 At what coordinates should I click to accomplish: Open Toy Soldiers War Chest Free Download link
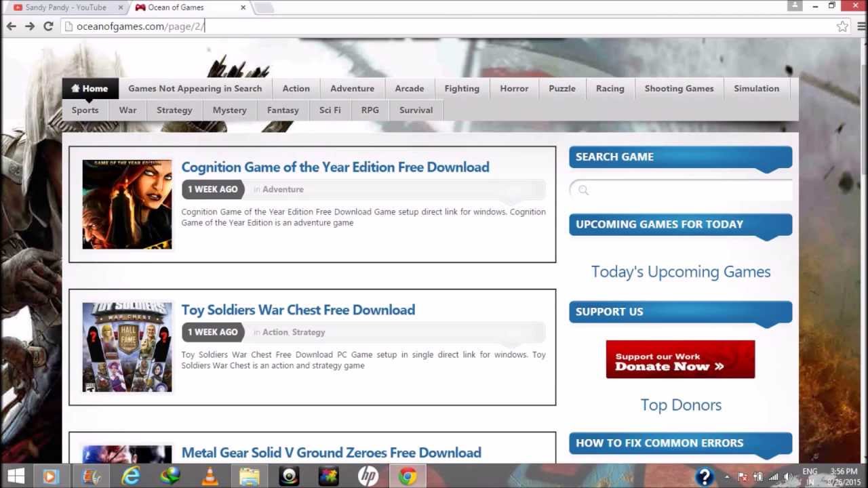pyautogui.click(x=298, y=310)
